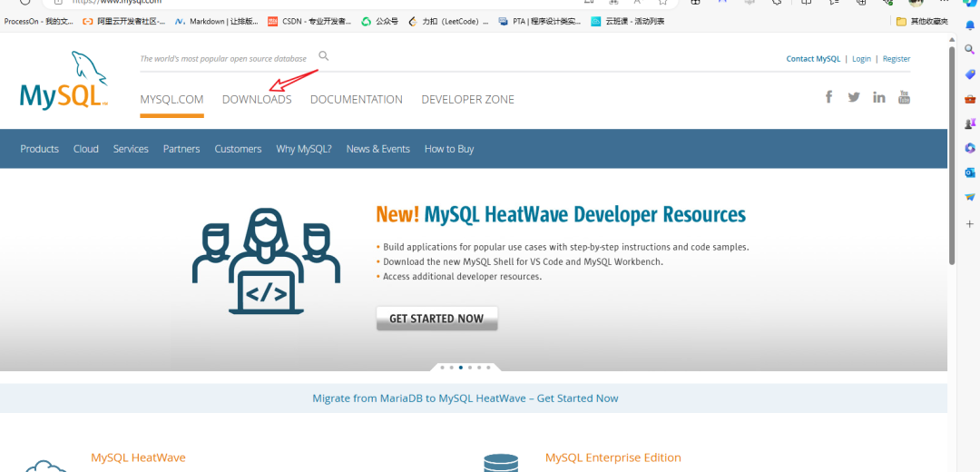
Task: Focus the site search field with tagline
Action: 223,59
